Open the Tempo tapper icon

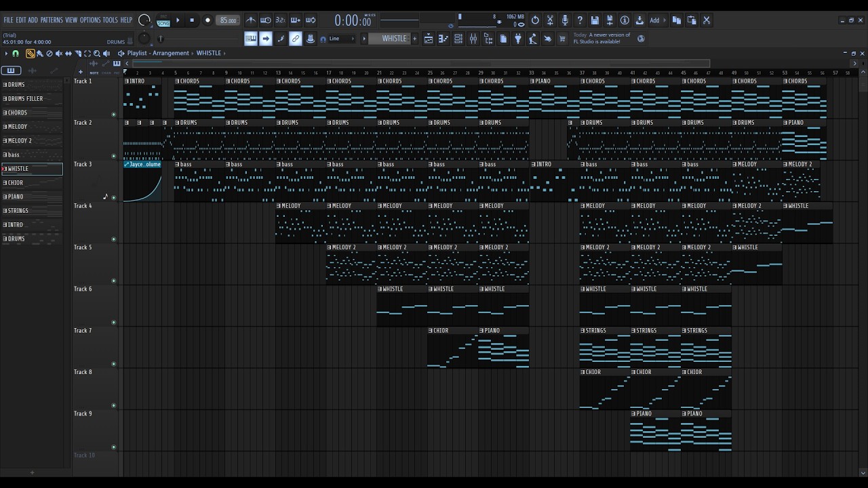(533, 39)
